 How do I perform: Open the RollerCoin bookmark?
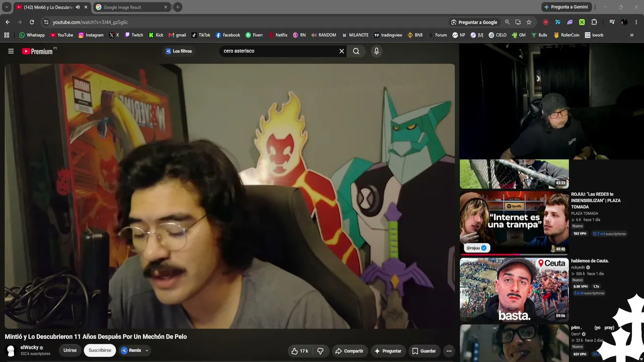(567, 35)
